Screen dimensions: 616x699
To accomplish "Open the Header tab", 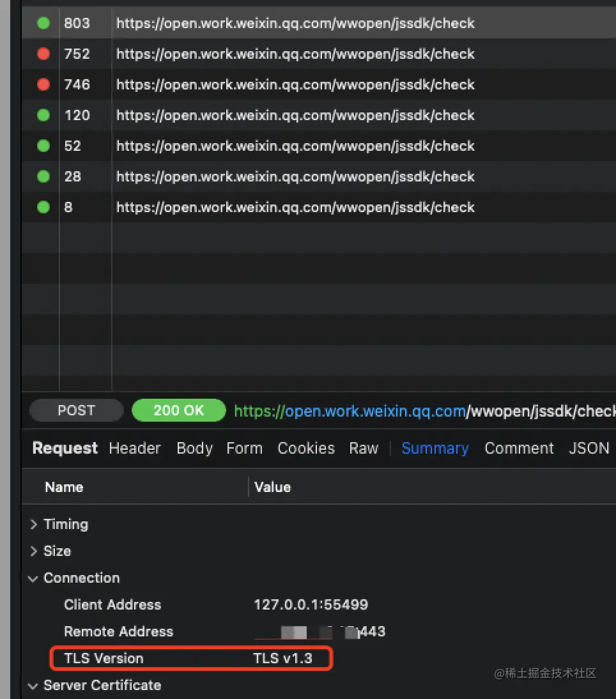I will 135,449.
